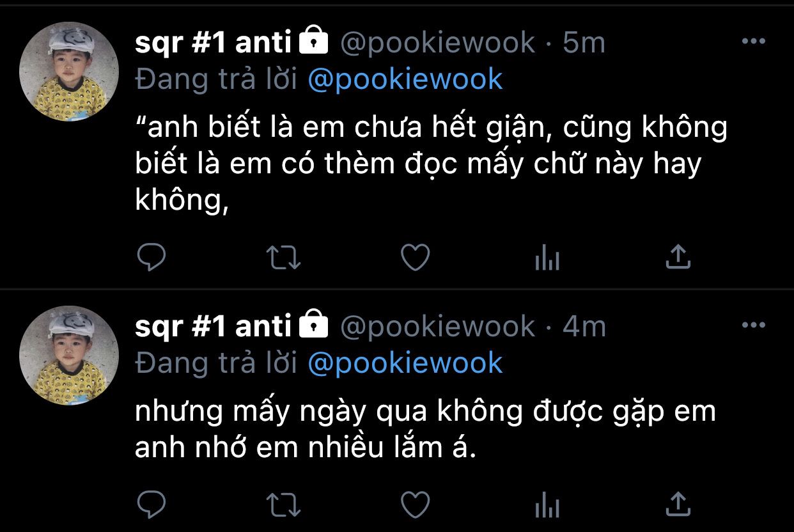This screenshot has width=794, height=532.
Task: Open the @pookiewook reply mention in the first tweet
Action: pyautogui.click(x=405, y=79)
